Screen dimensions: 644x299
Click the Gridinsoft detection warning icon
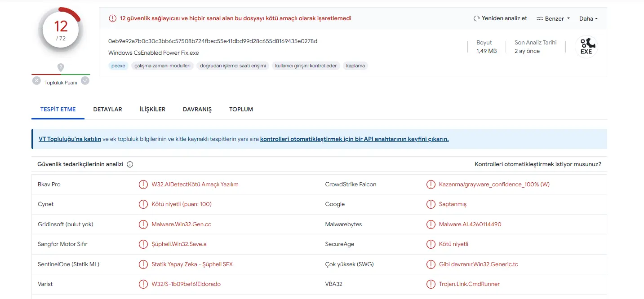[x=143, y=224]
